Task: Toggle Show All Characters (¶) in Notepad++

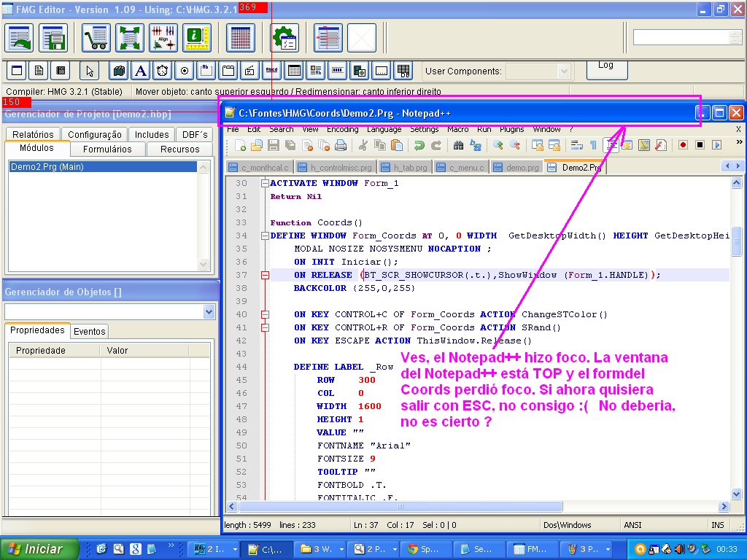Action: (593, 145)
